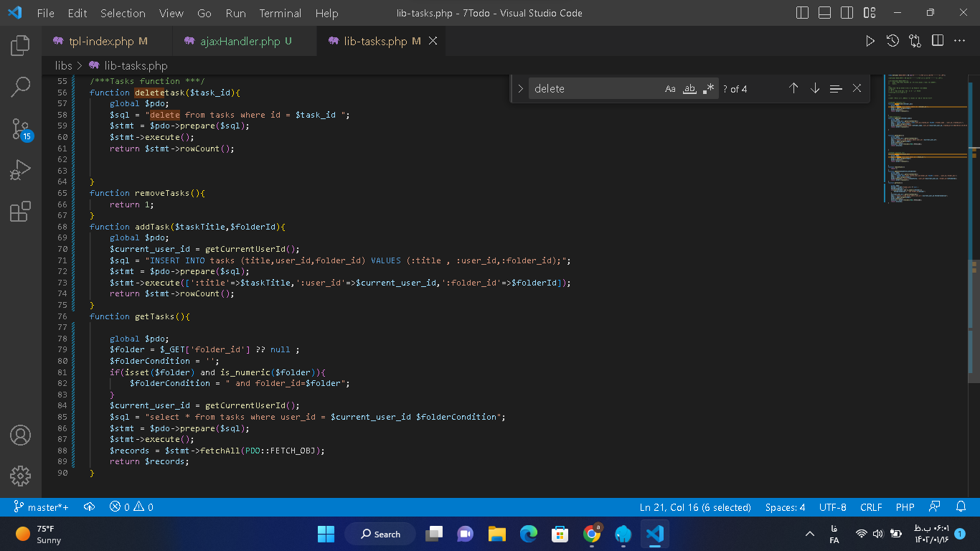Expand Replace field with chevron toggle

tap(521, 89)
